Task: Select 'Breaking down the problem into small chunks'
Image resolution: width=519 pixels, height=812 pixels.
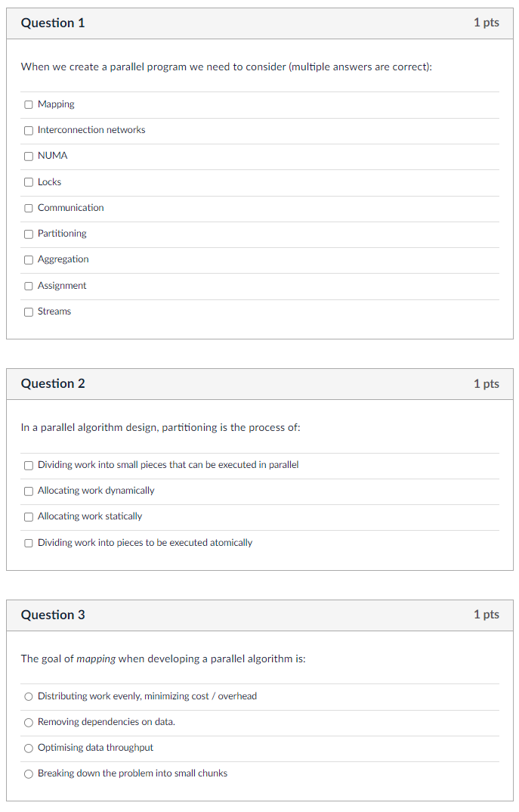Action: coord(28,773)
